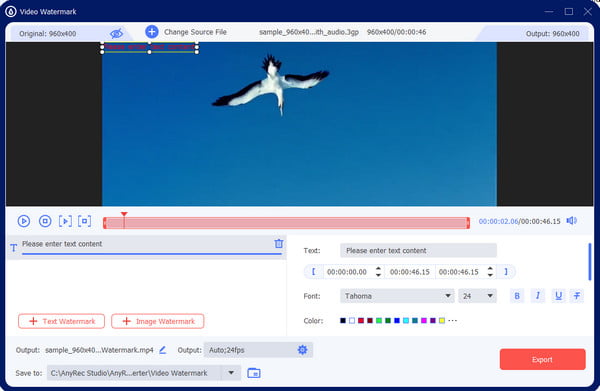
Task: Browse the save folder with the folder icon
Action: pyautogui.click(x=254, y=373)
